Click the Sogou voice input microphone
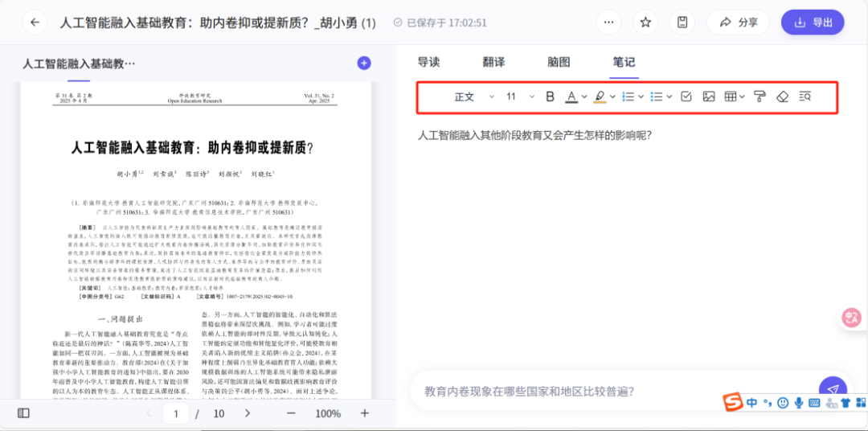The image size is (868, 431). pos(798,404)
